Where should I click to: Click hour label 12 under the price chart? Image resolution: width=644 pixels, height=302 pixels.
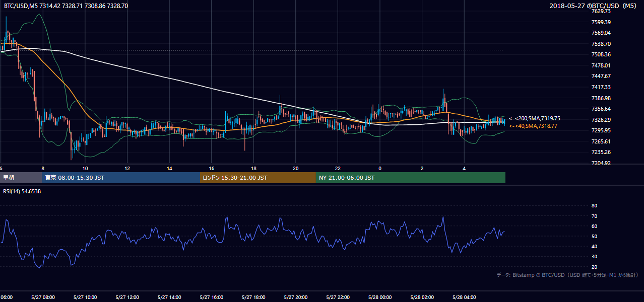[x=127, y=168]
